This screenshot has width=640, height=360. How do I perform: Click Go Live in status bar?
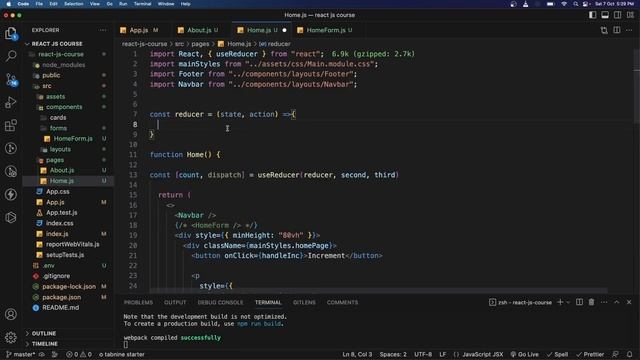click(x=524, y=354)
